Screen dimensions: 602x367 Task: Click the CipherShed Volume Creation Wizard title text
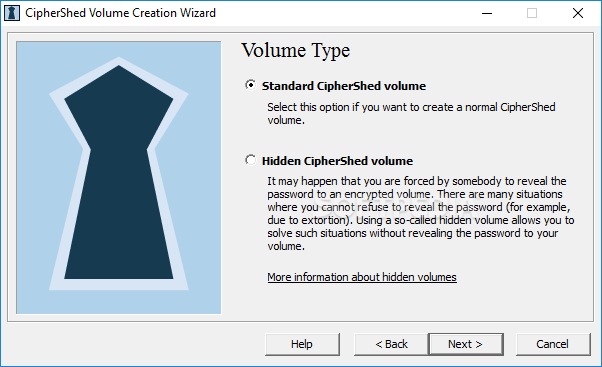[121, 13]
